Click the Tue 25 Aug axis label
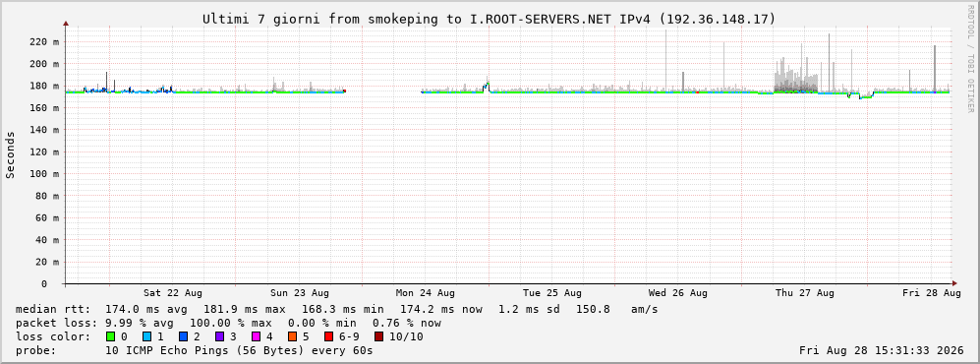The image size is (980, 364). (551, 293)
